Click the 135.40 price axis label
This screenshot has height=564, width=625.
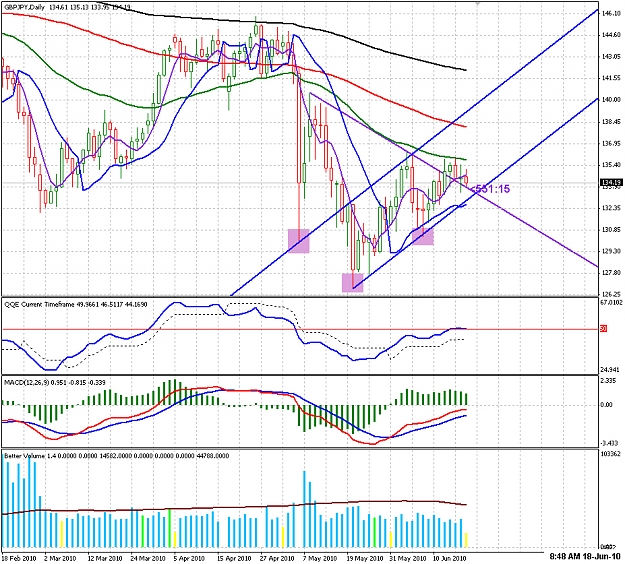tap(611, 164)
